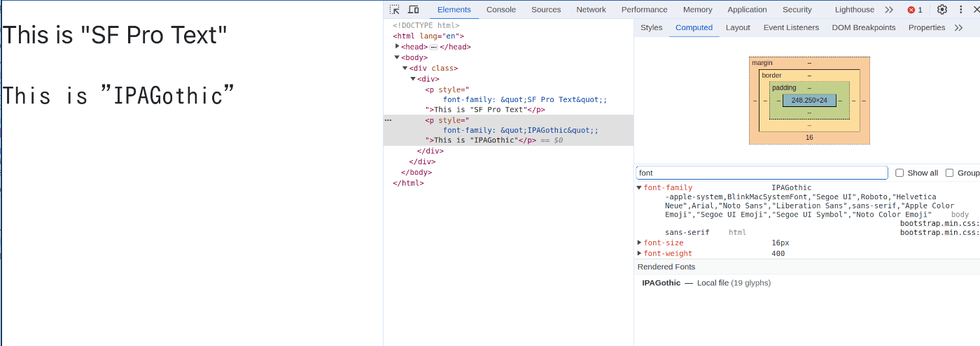Toggle the device toolbar icon
980x346 pixels.
414,9
